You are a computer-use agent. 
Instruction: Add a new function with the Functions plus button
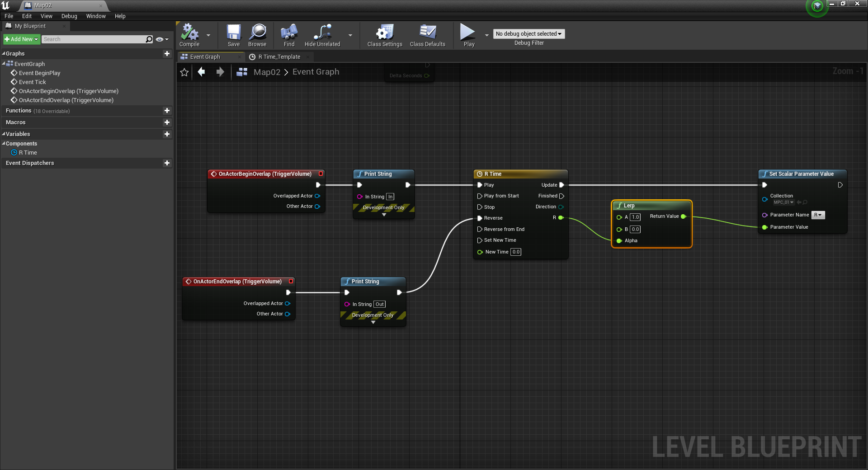click(166, 111)
